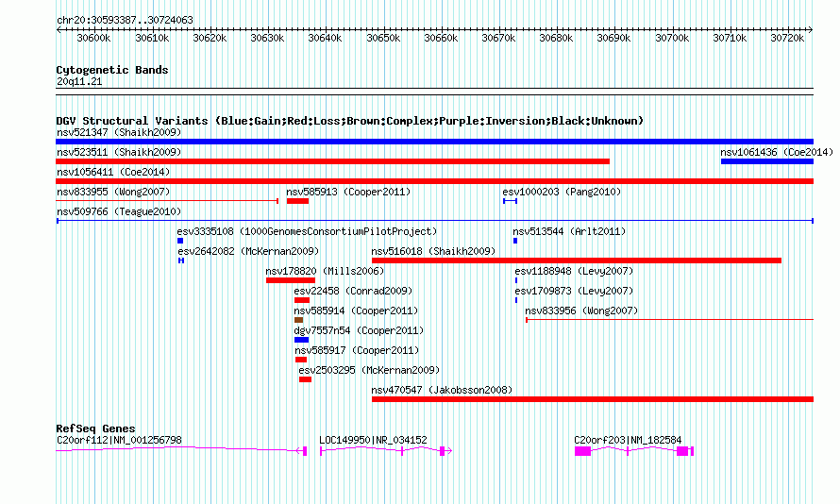Select the red nsv516018 loss bar

pyautogui.click(x=577, y=260)
